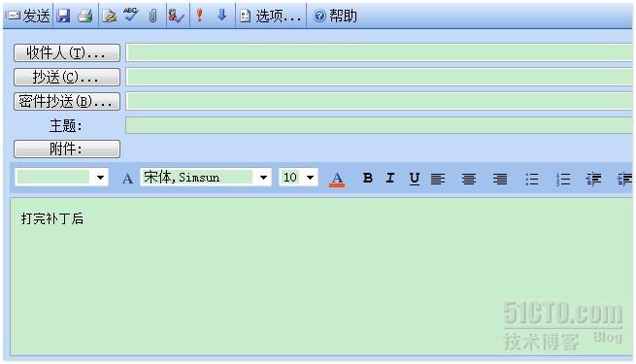Focus the CC input field
This screenshot has width=636, height=364.
coord(380,77)
